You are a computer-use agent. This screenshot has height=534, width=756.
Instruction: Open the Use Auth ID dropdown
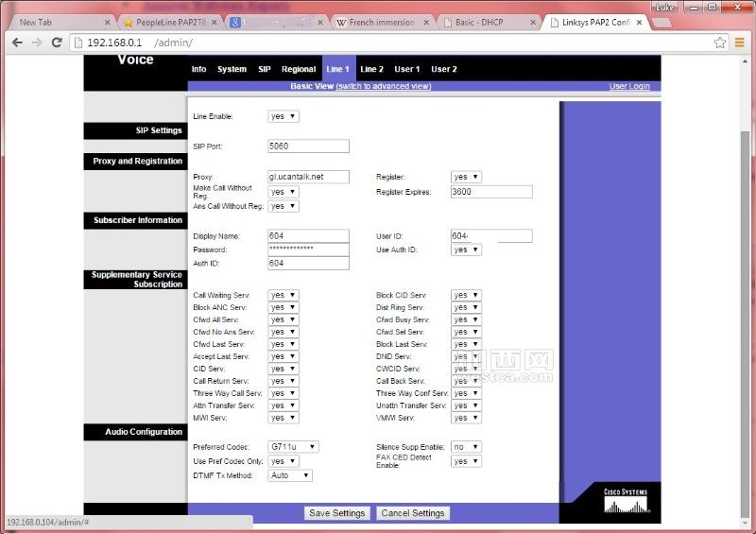point(466,250)
